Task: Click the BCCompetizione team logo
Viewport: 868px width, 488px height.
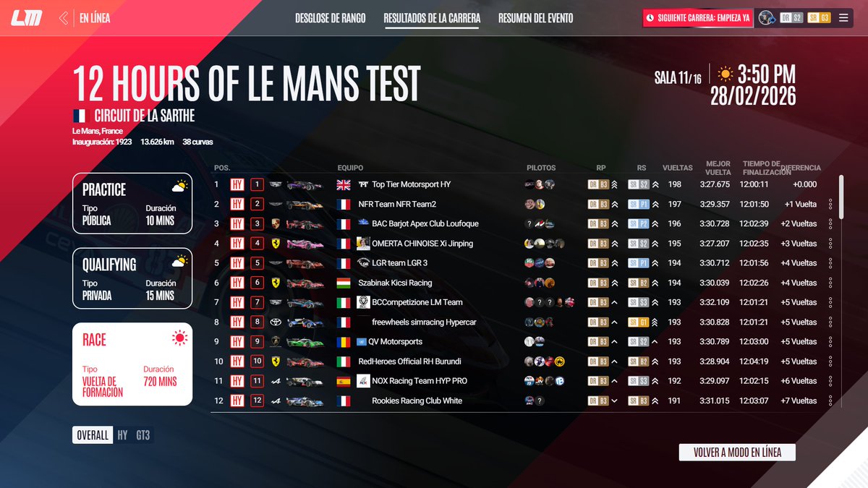Action: pyautogui.click(x=364, y=302)
